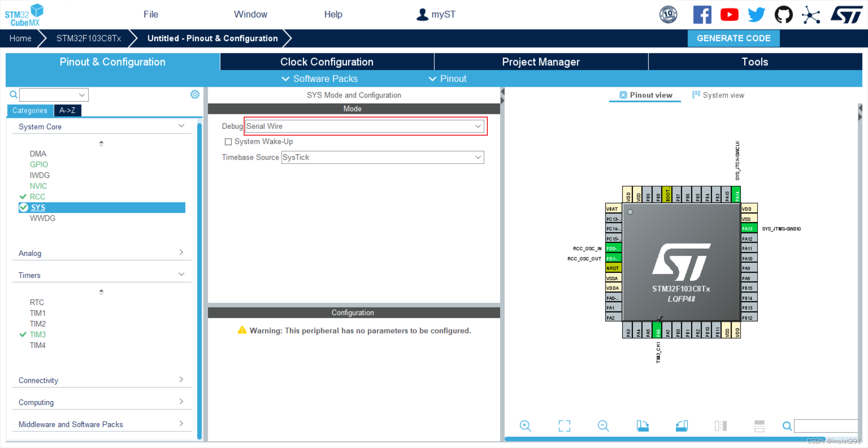Click the ST logo icon
This screenshot has height=448, width=868.
point(846,14)
